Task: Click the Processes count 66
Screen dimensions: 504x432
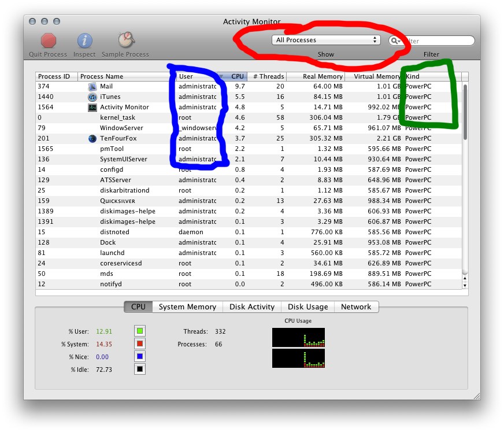Action: click(218, 344)
